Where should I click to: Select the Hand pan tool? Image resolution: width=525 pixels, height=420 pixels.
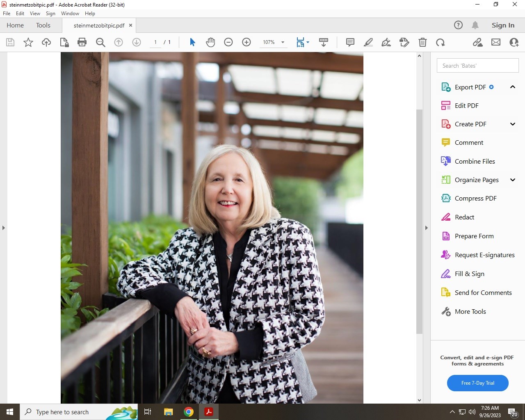coord(210,42)
